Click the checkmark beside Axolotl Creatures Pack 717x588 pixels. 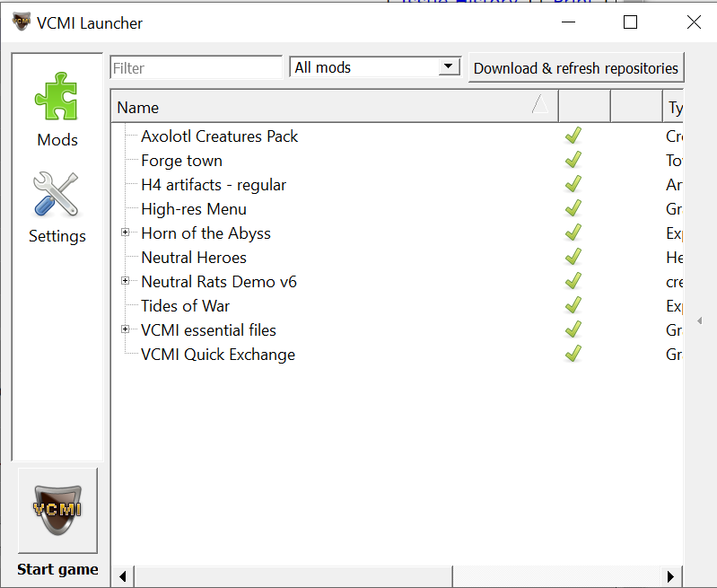[x=573, y=136]
